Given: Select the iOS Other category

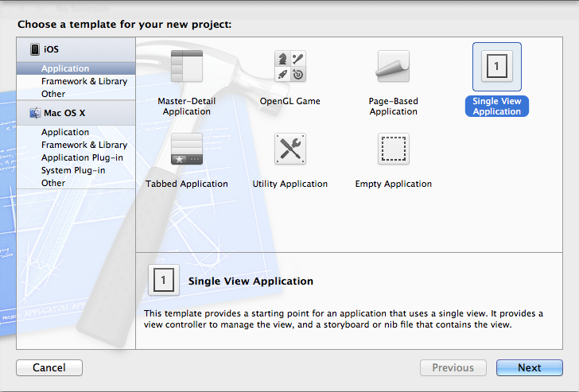Looking at the screenshot, I should coord(53,94).
